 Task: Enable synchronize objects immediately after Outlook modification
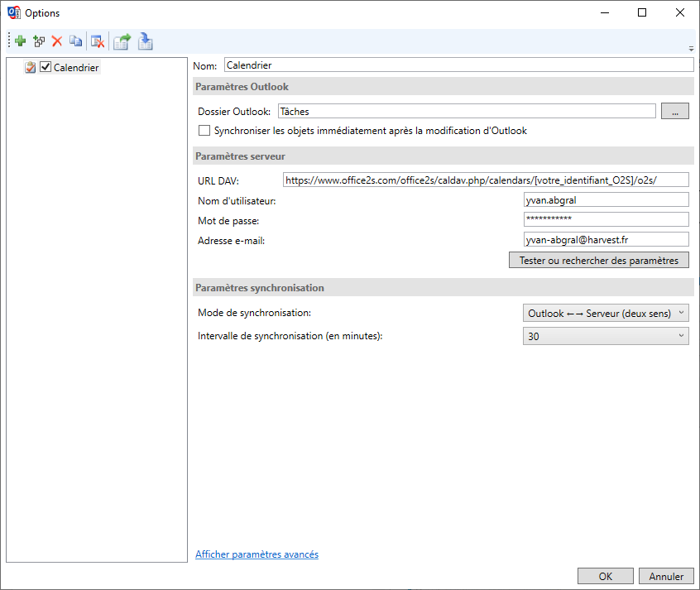[204, 131]
